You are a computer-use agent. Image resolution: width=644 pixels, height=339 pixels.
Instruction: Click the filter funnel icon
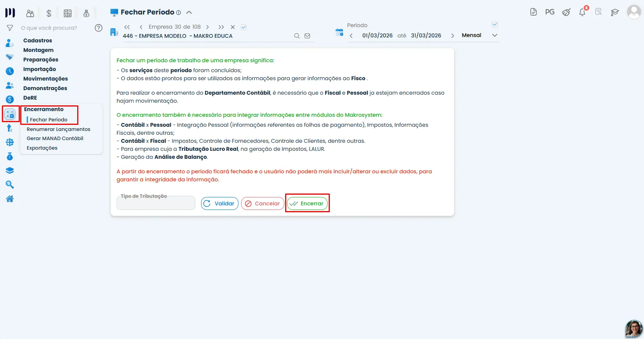coord(10,28)
